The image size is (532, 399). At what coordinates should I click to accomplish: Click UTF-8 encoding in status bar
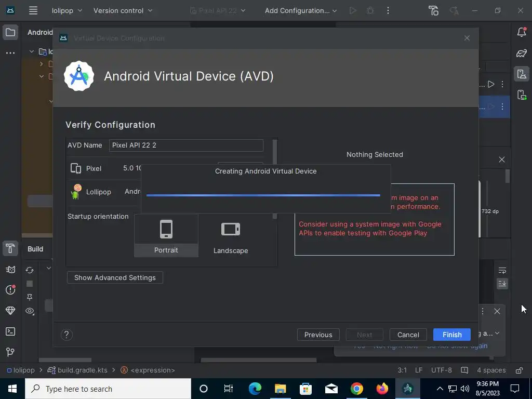pos(442,370)
